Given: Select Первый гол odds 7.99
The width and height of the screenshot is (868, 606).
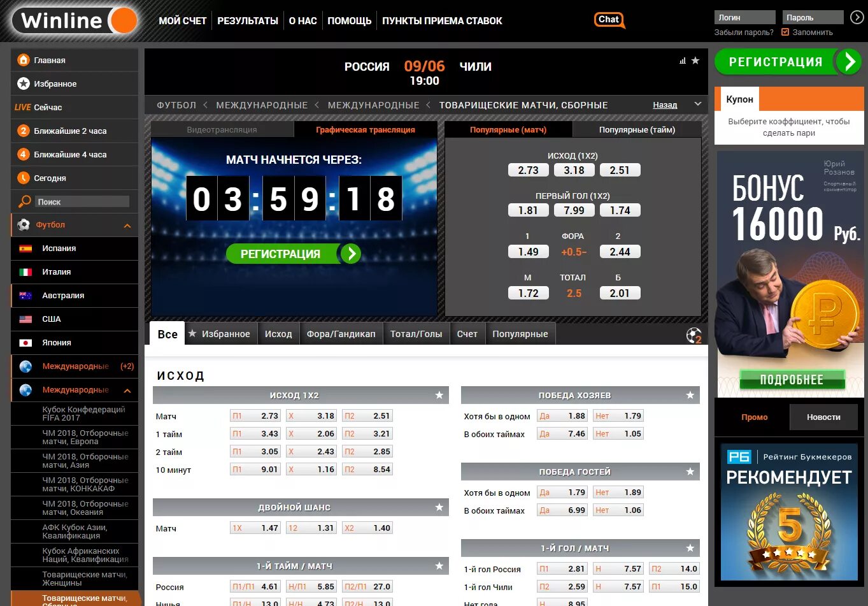Looking at the screenshot, I should click(574, 210).
